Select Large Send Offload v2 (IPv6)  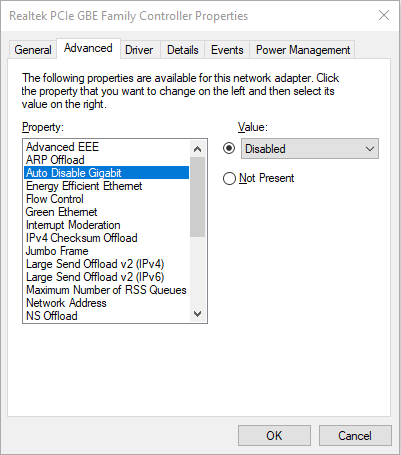[107, 277]
